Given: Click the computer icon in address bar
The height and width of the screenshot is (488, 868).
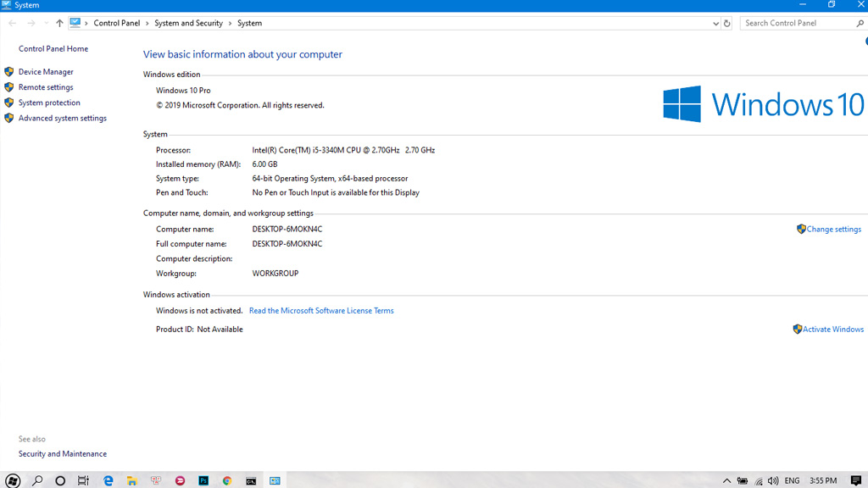Looking at the screenshot, I should click(75, 23).
